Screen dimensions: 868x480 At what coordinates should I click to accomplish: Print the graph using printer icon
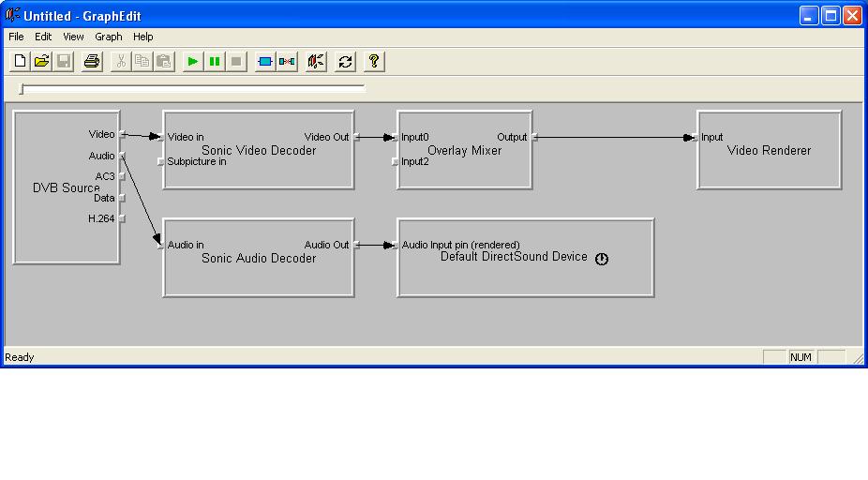(x=92, y=62)
